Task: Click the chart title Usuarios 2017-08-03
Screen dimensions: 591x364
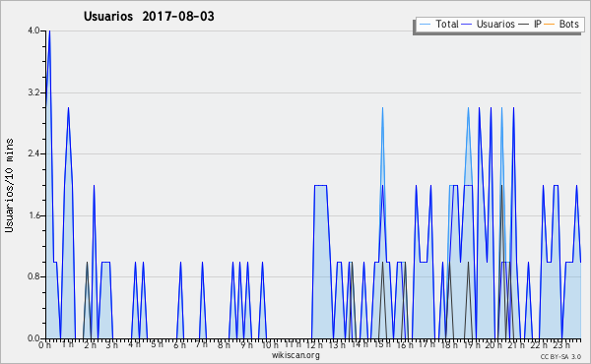Action: (149, 16)
